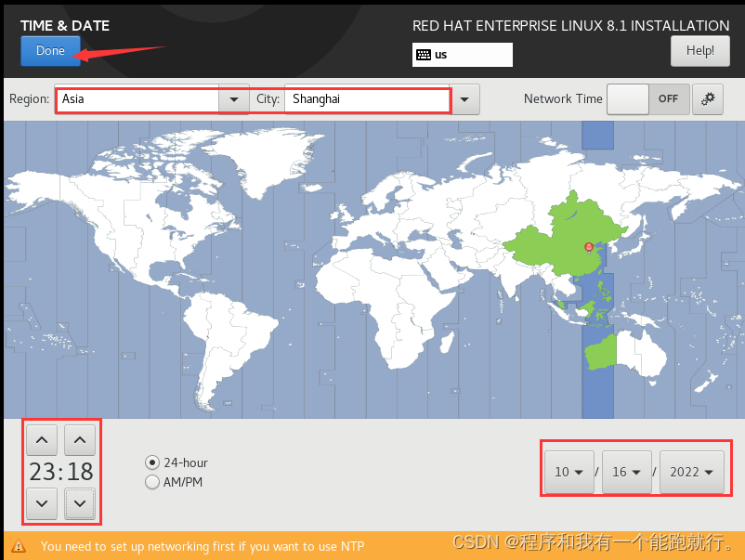Viewport: 745px width, 560px height.
Task: Open the year dropdown showing 2022
Action: pos(692,472)
